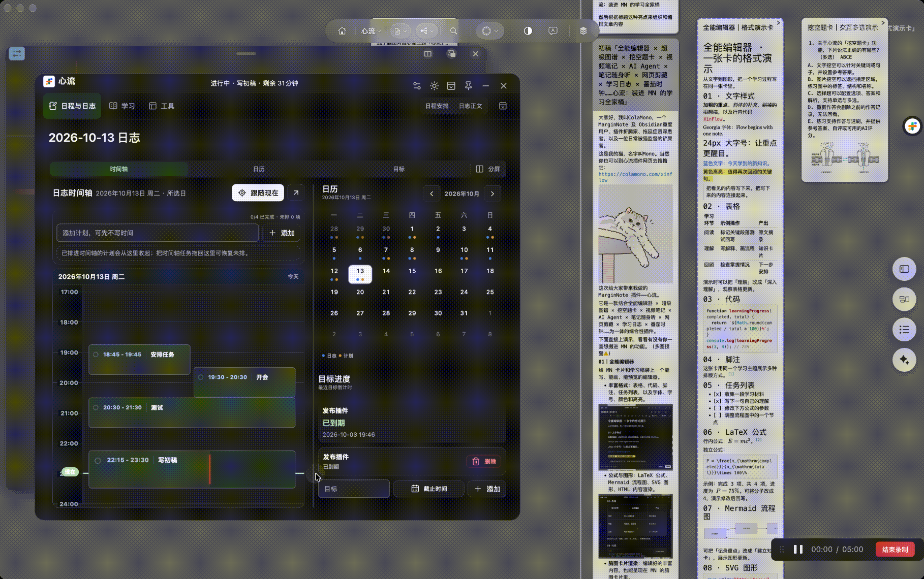This screenshot has width=924, height=579.
Task: Mark the 20:30 - 21:30 测试 task complete
Action: click(96, 407)
